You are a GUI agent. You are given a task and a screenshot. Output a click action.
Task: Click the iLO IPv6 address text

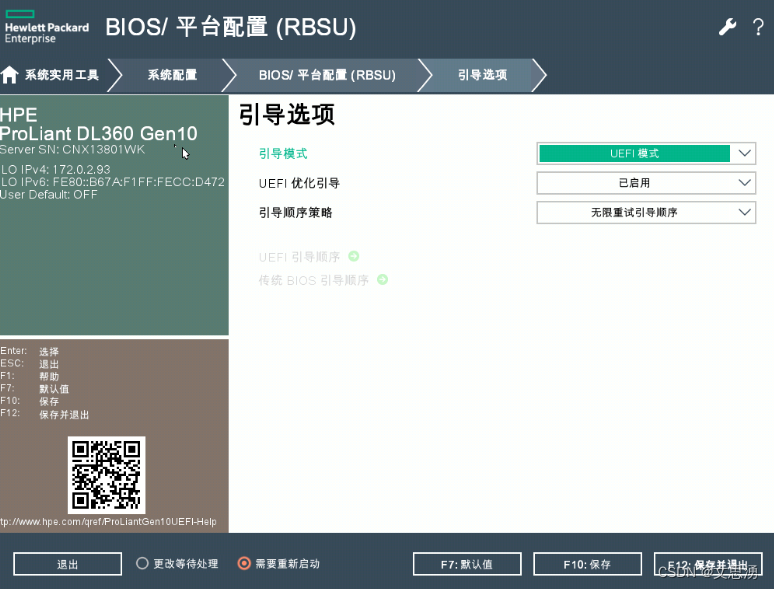113,182
